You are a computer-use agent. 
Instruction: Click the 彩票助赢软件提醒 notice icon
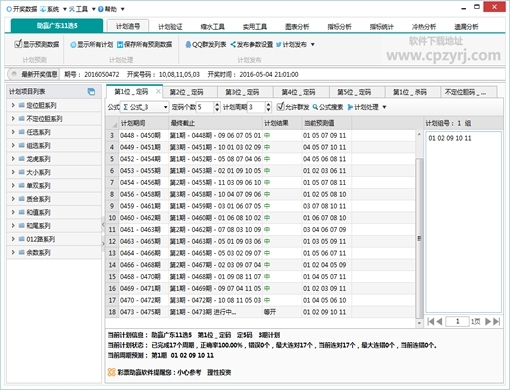point(112,372)
